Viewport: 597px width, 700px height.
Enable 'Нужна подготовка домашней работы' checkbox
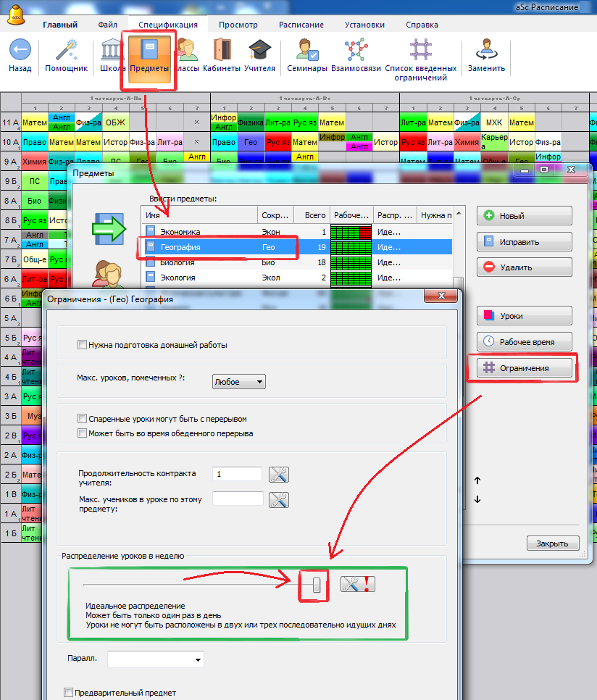pyautogui.click(x=83, y=345)
